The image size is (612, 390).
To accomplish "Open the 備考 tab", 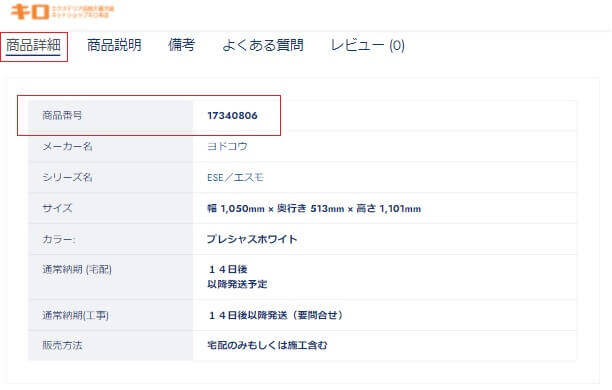I will (x=181, y=45).
